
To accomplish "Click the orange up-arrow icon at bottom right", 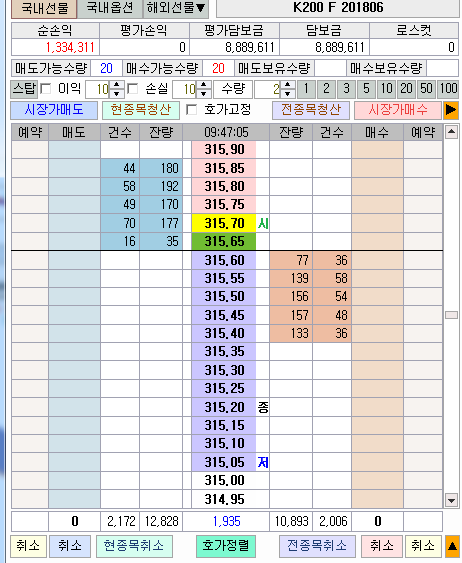I will click(452, 546).
